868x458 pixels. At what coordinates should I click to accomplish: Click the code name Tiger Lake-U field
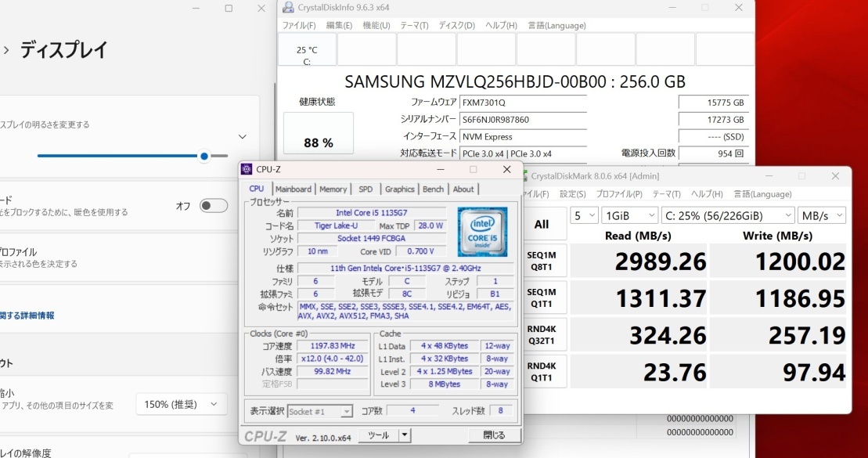(x=336, y=225)
